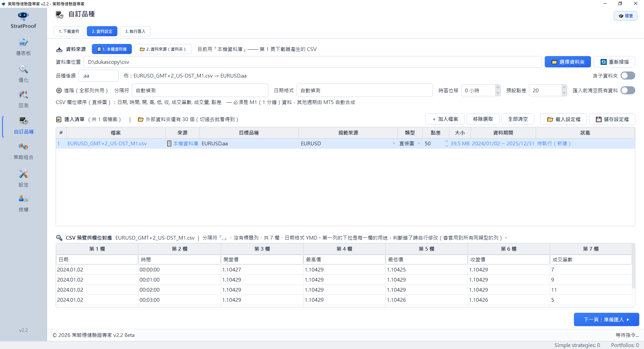
Task: Open the 第 7 欄 成交筆數 column dropdown
Action: point(591,260)
